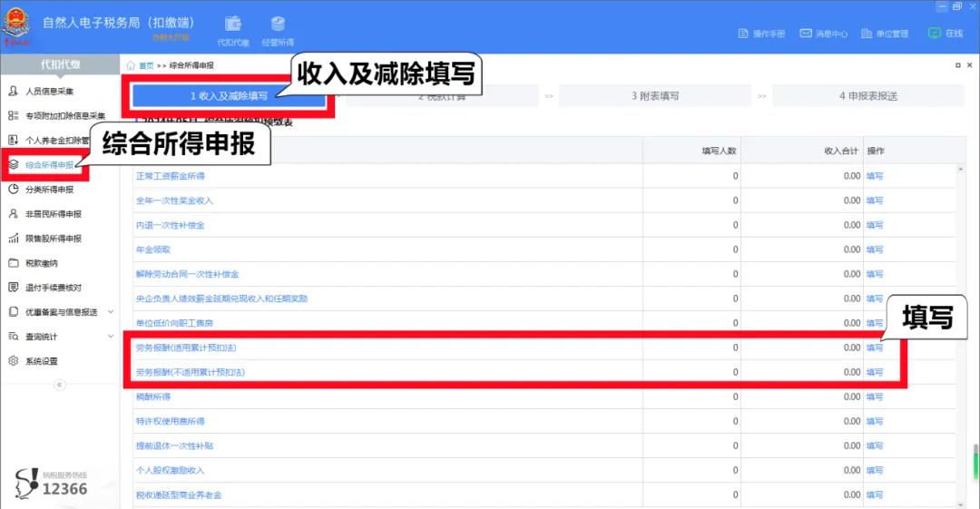The width and height of the screenshot is (980, 509).
Task: Click 首页 in the breadcrumb
Action: (145, 65)
